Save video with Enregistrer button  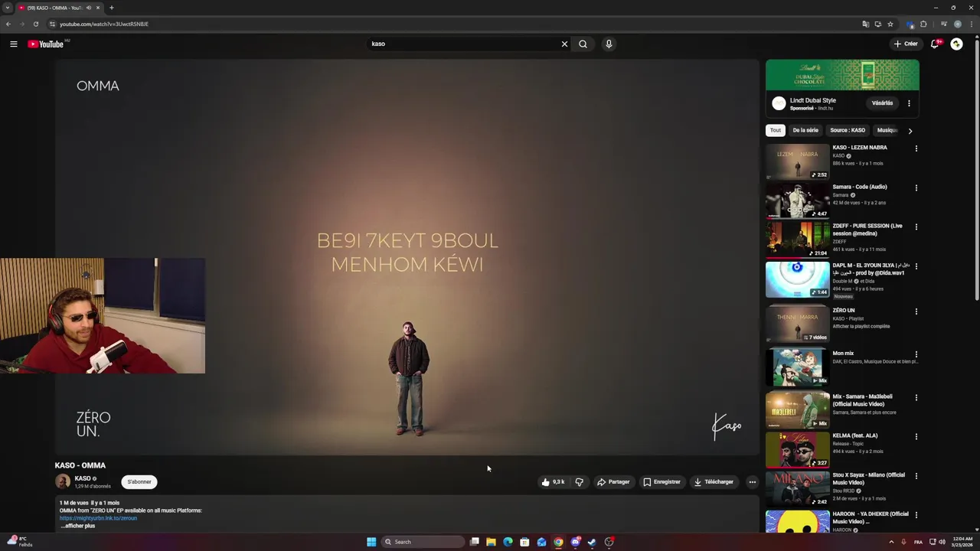click(x=661, y=482)
